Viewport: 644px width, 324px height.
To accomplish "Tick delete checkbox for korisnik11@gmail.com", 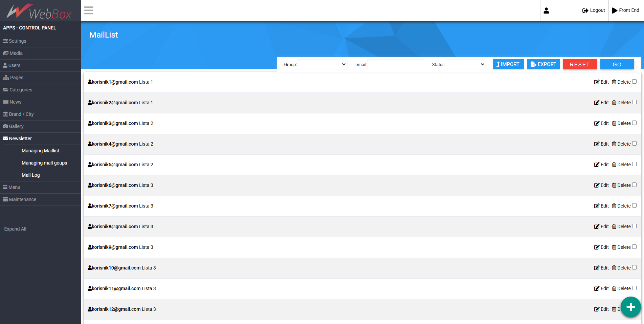I will coord(634,288).
